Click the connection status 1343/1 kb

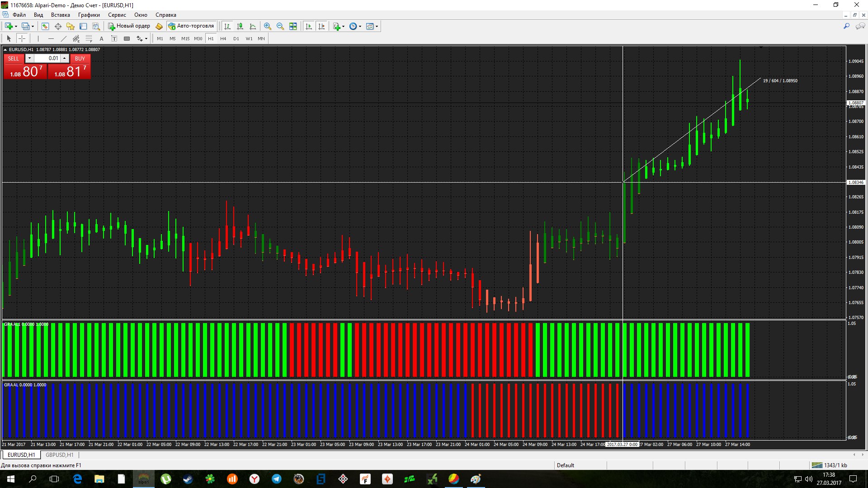coord(830,465)
